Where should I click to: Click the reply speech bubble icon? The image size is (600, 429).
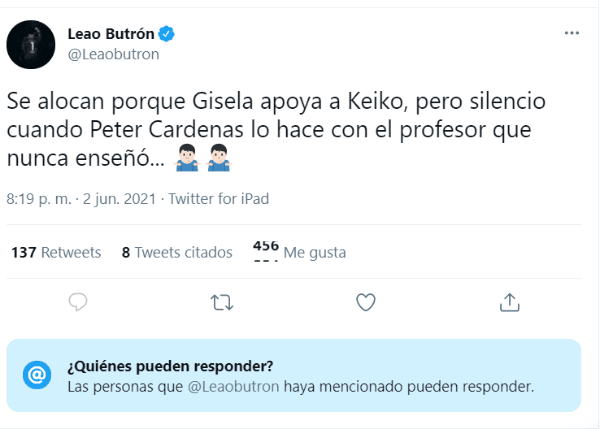click(x=79, y=301)
